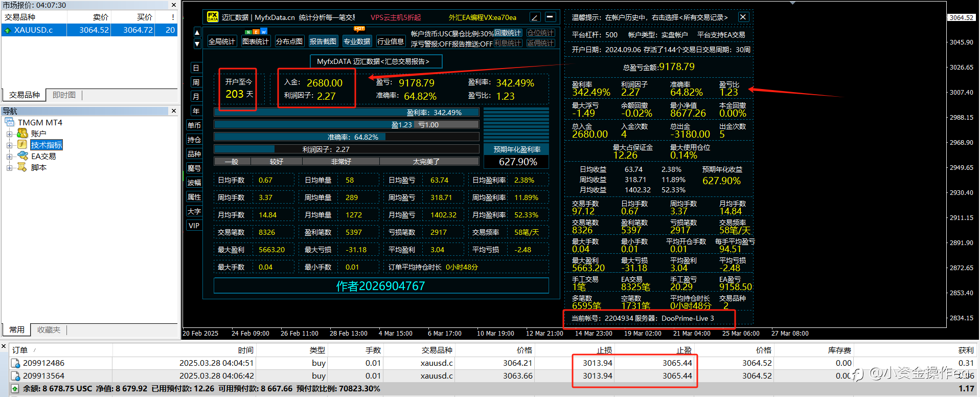Click the VIP sidebar button
This screenshot has height=397, width=980.
[194, 226]
